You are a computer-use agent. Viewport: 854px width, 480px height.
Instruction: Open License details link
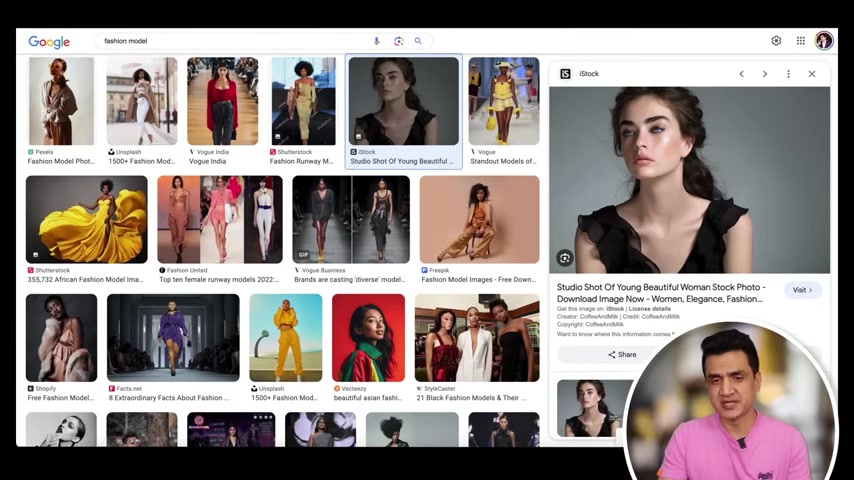(x=650, y=309)
